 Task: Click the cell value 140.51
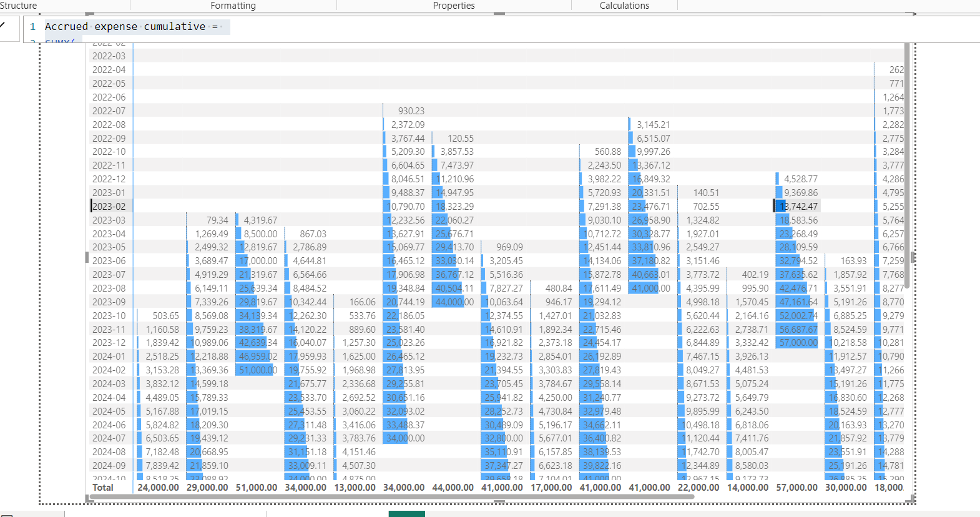point(706,193)
